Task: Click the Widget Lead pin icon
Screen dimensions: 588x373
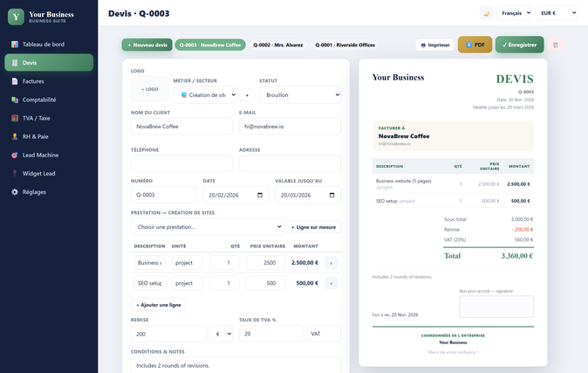Action: pyautogui.click(x=15, y=173)
